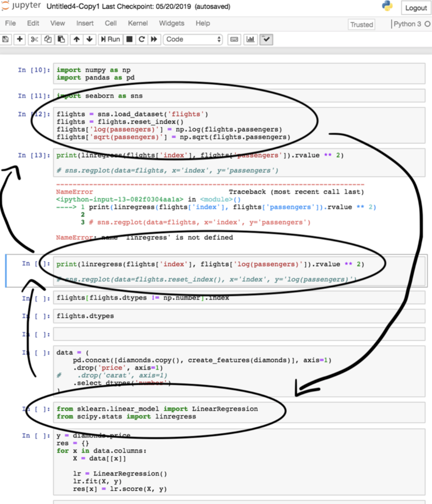This screenshot has width=432, height=504.
Task: Click the ipython-input-13 traceback reference text
Action: point(120,200)
